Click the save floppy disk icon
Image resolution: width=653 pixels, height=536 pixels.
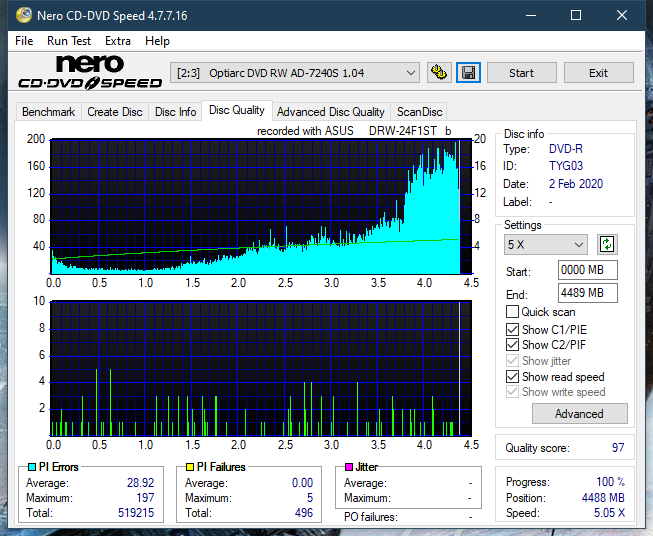point(469,73)
